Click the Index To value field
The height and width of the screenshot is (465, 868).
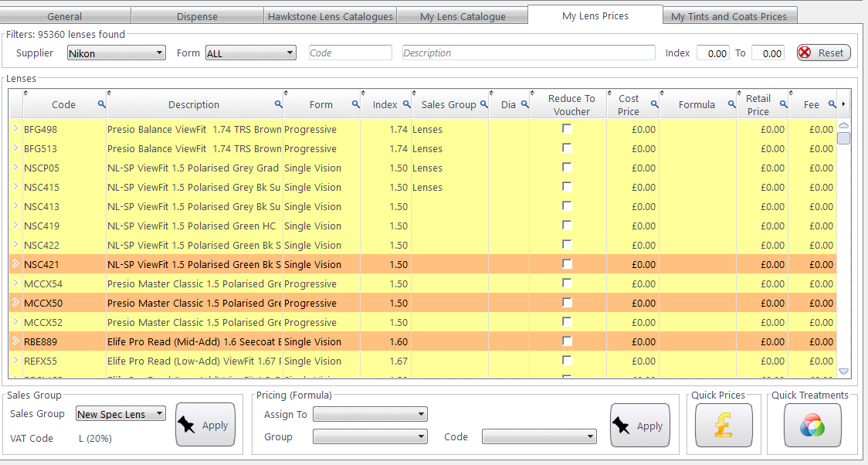[768, 53]
